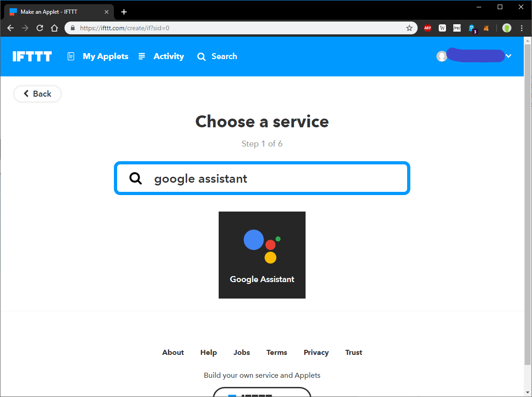Click the W extension icon
Viewport: 532px width, 397px height.
pos(442,28)
